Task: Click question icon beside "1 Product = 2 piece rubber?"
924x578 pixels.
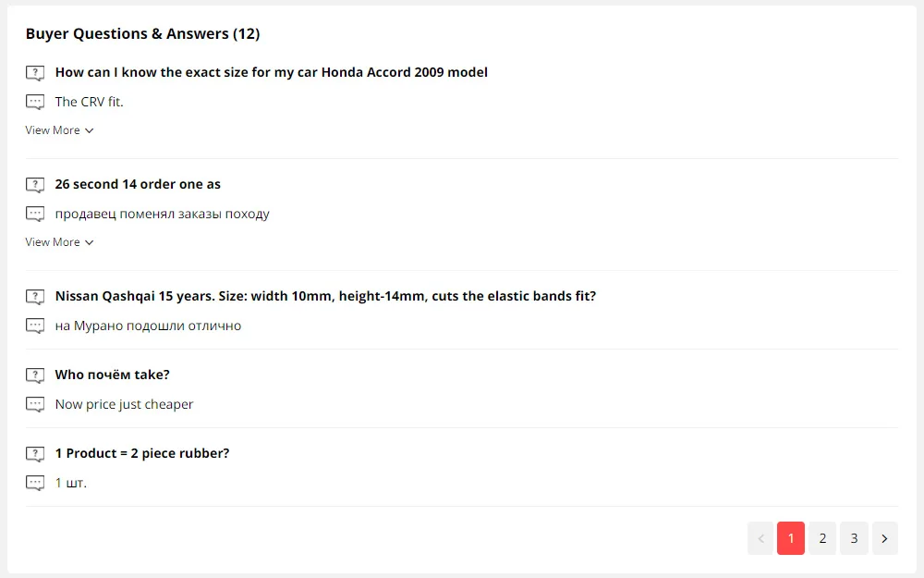Action: 35,454
